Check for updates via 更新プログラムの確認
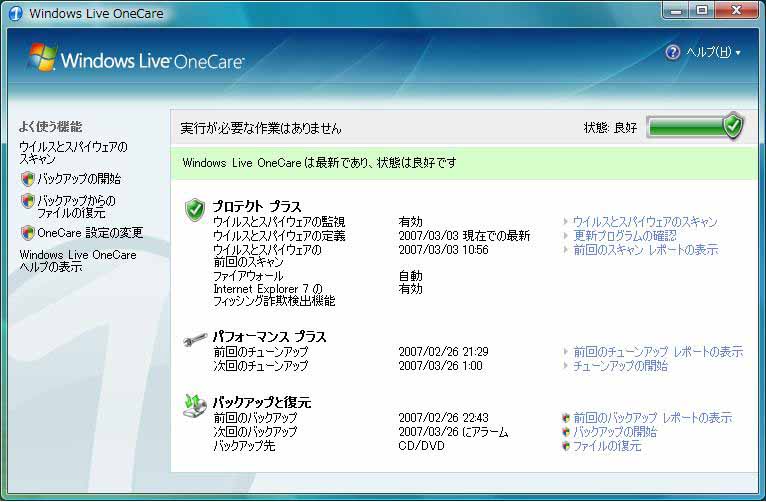Viewport: 766px width, 502px height. 625,236
